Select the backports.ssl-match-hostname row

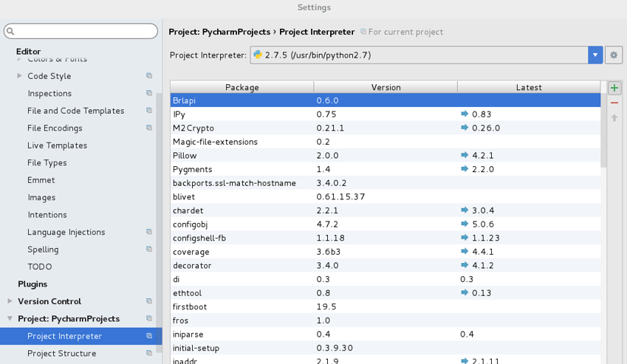point(386,182)
